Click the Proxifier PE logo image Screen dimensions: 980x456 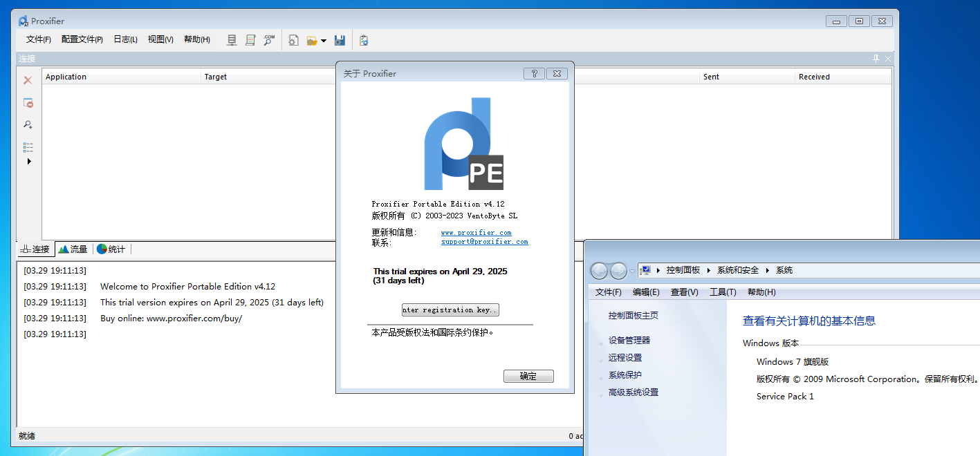pyautogui.click(x=463, y=144)
